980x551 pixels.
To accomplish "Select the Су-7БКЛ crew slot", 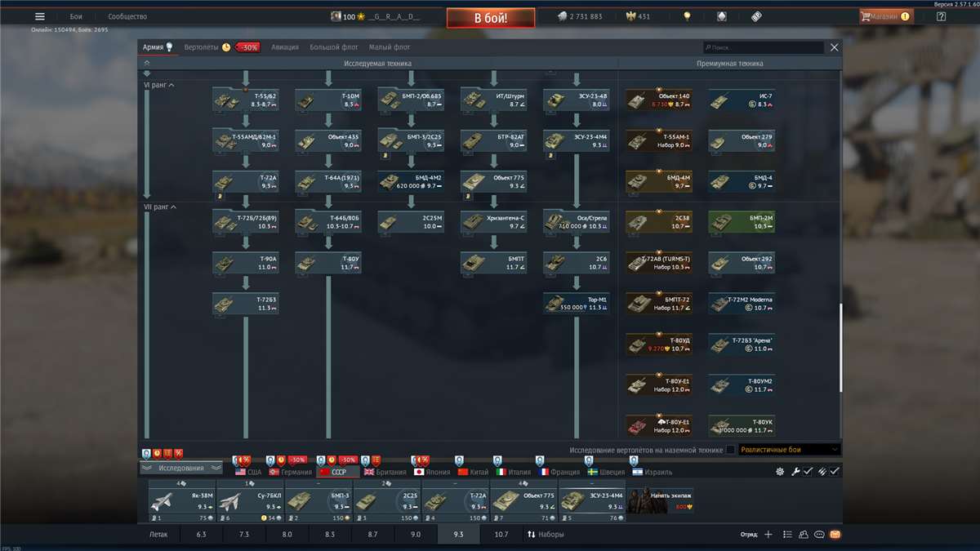I will click(x=250, y=500).
